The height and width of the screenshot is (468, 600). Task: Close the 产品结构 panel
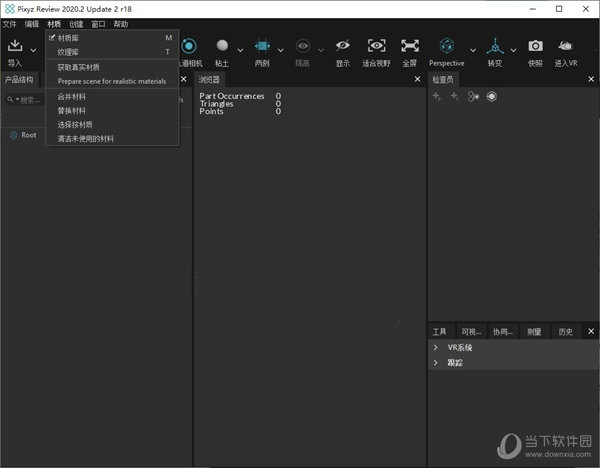(x=184, y=79)
